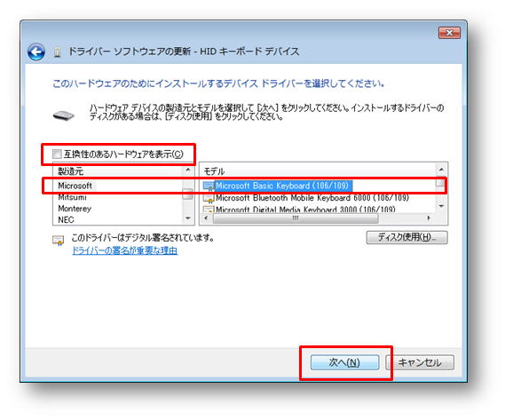Click manufacturer list scroll-down arrow

[188, 218]
